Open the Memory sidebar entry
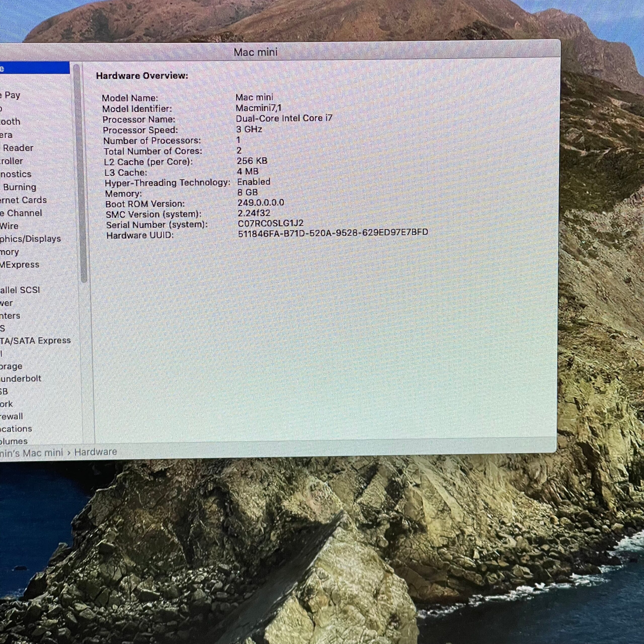 (x=10, y=252)
